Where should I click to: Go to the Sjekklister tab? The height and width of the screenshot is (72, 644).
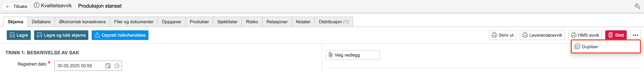coord(227,22)
